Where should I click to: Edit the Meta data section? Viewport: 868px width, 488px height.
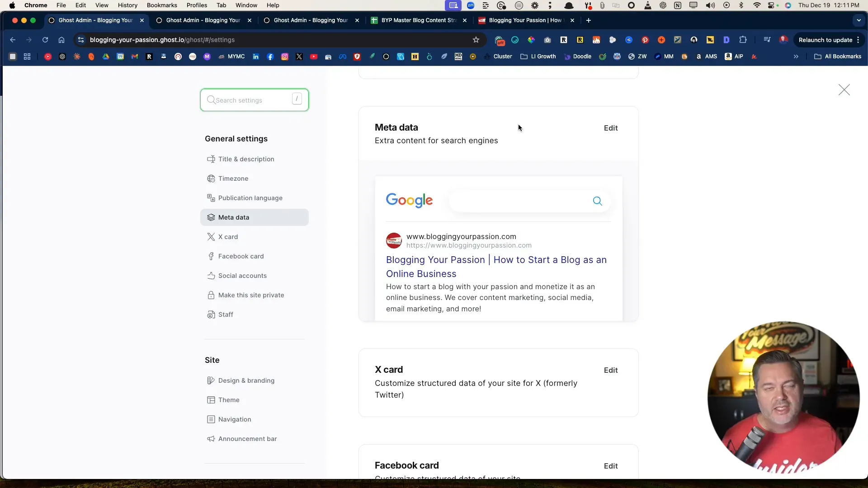click(610, 128)
